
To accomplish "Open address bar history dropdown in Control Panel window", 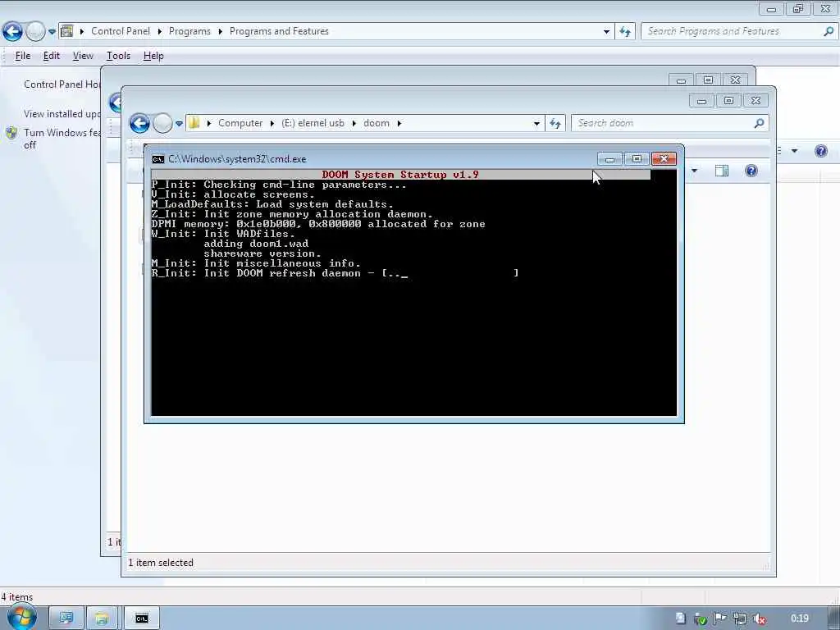I will coord(606,32).
